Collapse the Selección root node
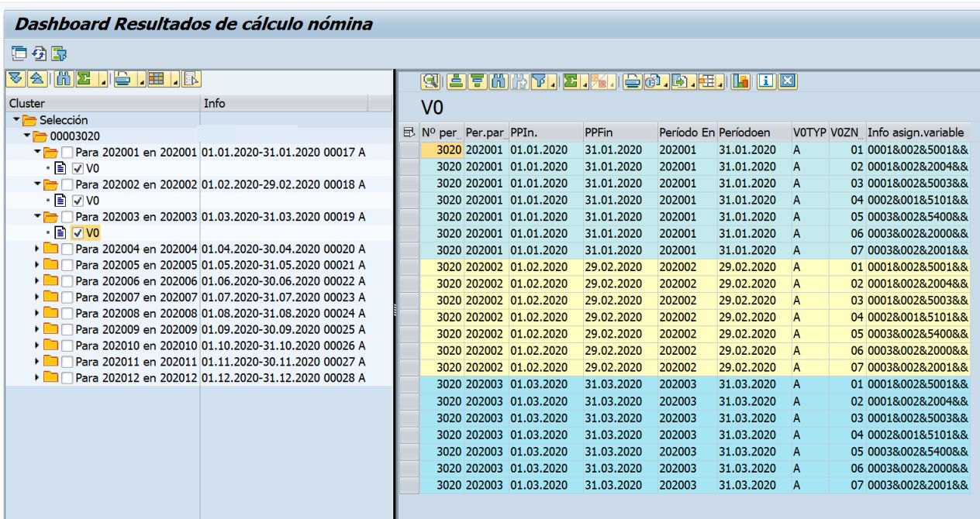The image size is (980, 519). coord(18,120)
